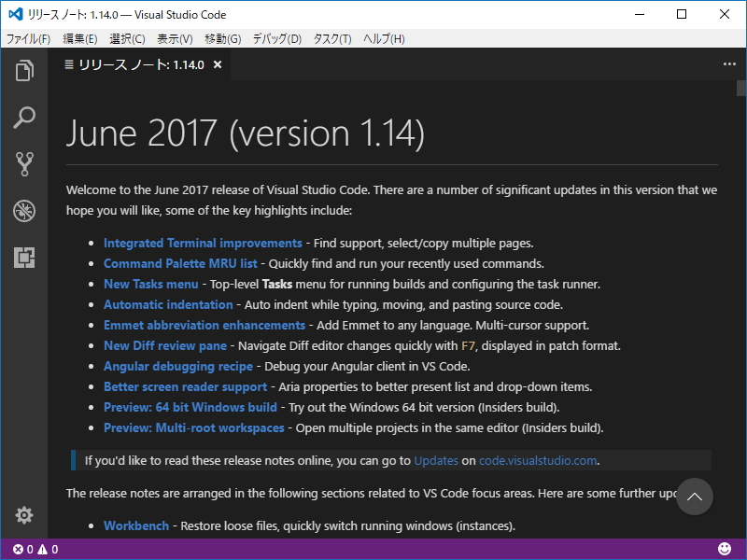Open the feedback smiley in the status bar
The image size is (747, 560).
(x=726, y=550)
